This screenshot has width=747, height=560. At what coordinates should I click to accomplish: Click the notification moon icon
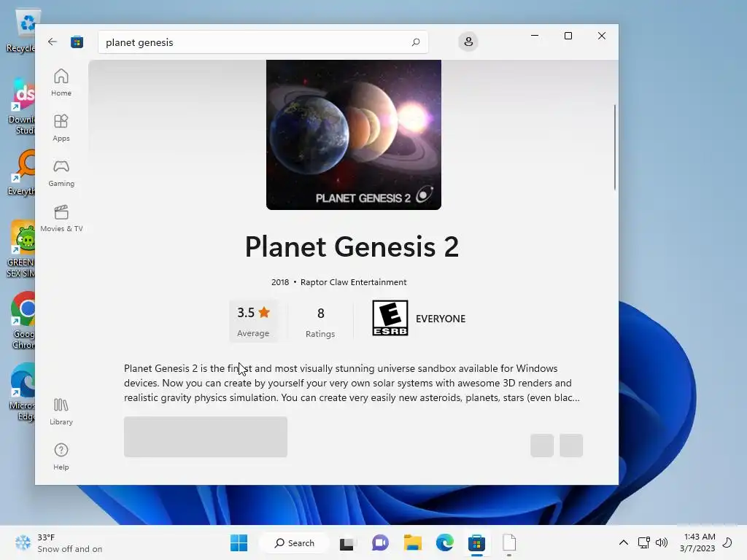pyautogui.click(x=727, y=542)
